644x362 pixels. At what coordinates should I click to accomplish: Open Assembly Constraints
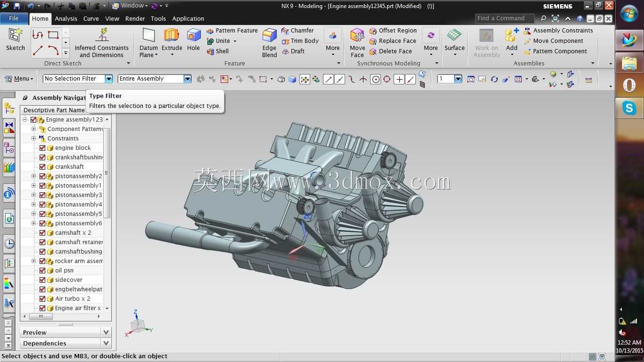559,31
